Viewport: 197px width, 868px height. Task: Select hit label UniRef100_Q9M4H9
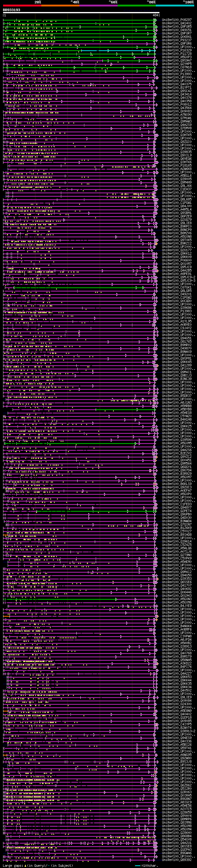177,182
